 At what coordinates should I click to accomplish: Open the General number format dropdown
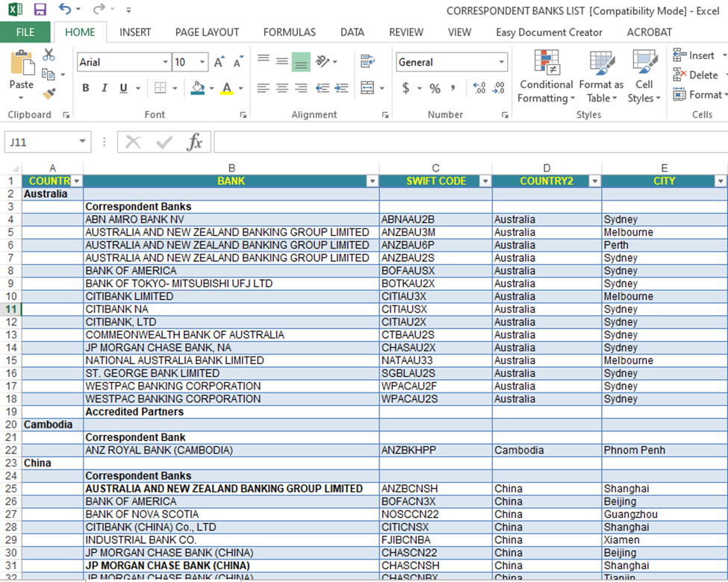click(502, 62)
